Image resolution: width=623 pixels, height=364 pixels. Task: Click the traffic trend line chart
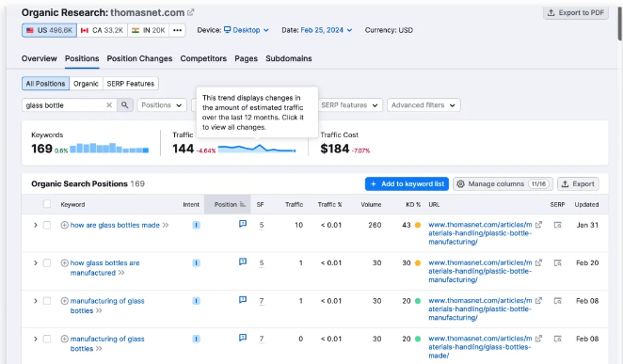[257, 149]
